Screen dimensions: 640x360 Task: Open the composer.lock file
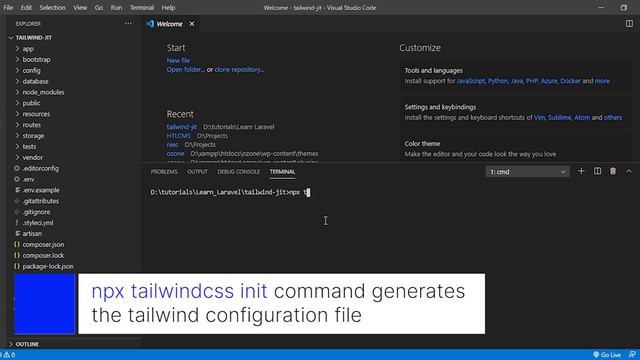(43, 256)
